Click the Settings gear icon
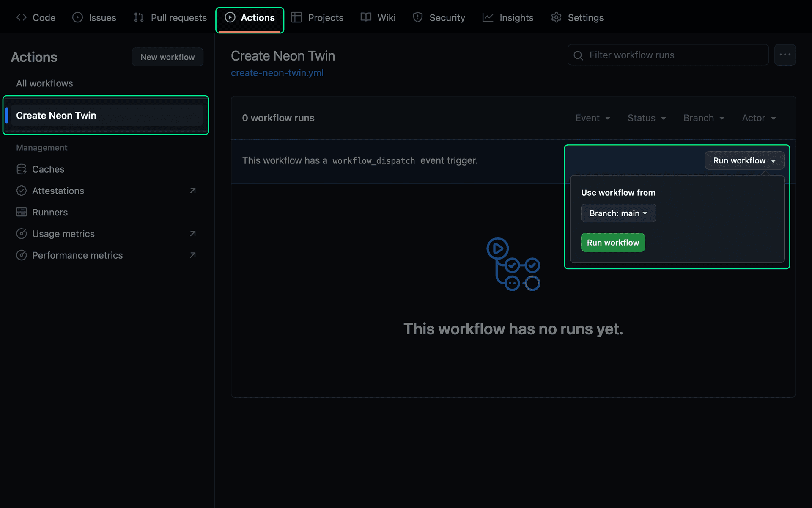The image size is (812, 508). (x=556, y=17)
